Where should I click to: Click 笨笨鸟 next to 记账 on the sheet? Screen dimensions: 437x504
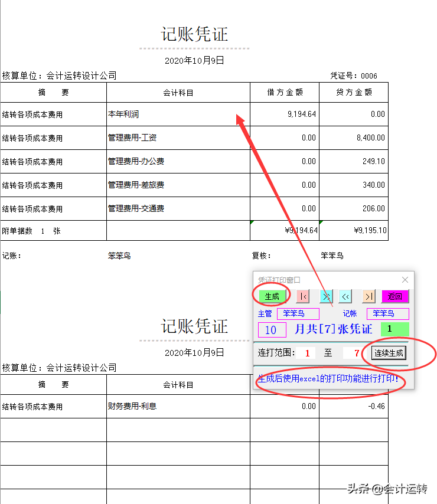click(119, 256)
